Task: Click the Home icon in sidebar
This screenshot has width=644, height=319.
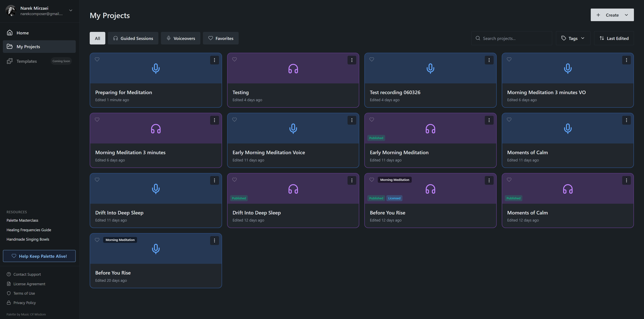Action: point(10,33)
